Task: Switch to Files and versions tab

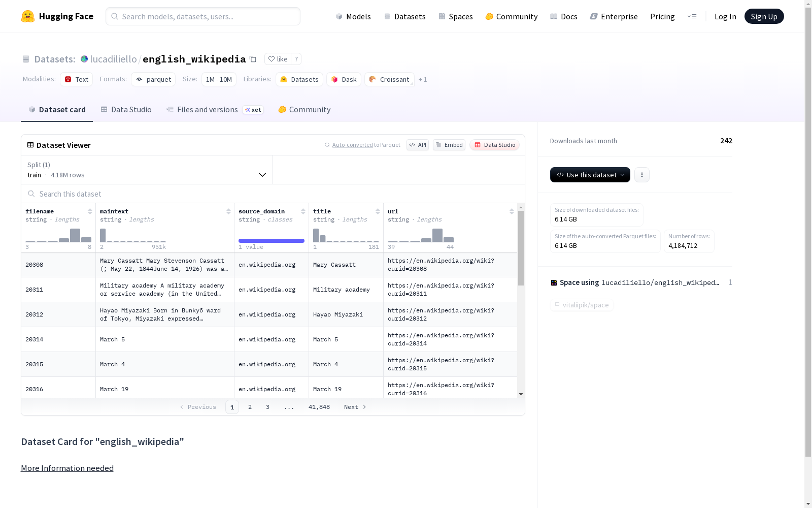Action: [x=215, y=110]
